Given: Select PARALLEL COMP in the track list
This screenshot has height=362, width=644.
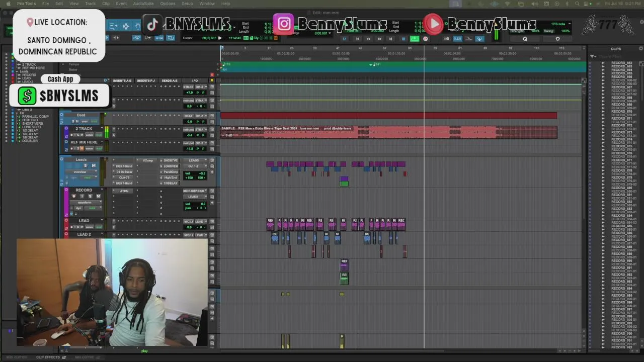Looking at the screenshot, I should pos(35,117).
